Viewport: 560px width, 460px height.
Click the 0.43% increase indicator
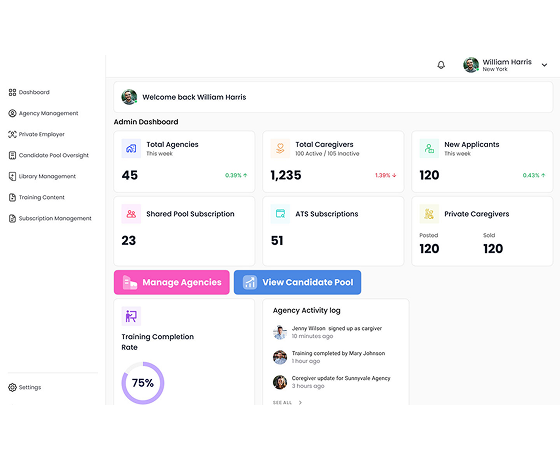click(534, 175)
